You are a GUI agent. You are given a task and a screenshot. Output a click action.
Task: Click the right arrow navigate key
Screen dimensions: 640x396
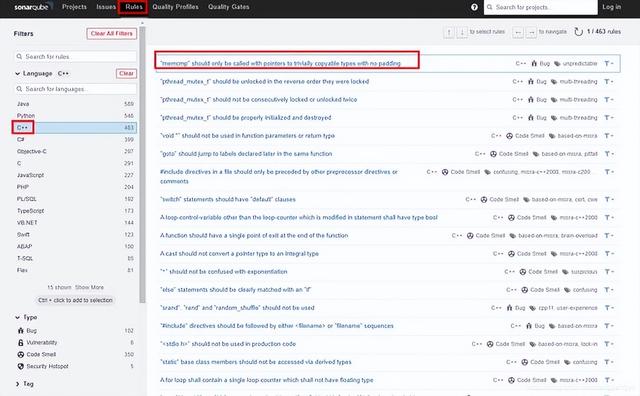click(x=531, y=32)
